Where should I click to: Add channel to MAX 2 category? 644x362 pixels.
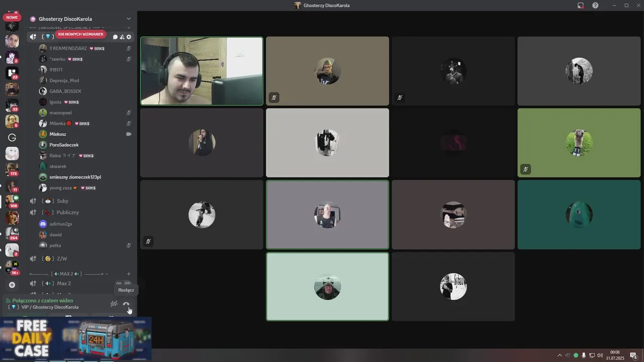coord(129,274)
